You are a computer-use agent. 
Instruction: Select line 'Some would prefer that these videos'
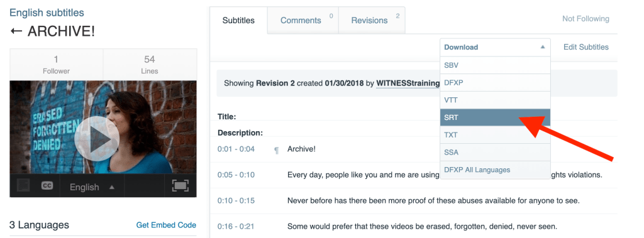pyautogui.click(x=422, y=226)
